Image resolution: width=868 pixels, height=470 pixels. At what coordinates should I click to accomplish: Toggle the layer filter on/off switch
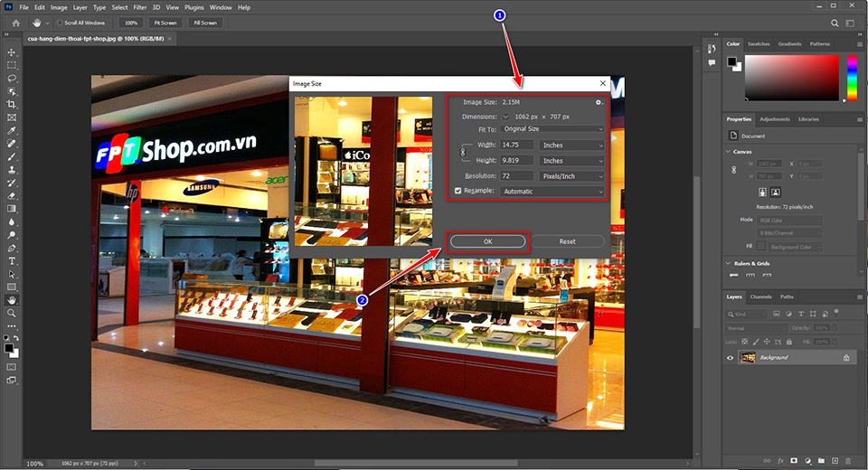(836, 312)
